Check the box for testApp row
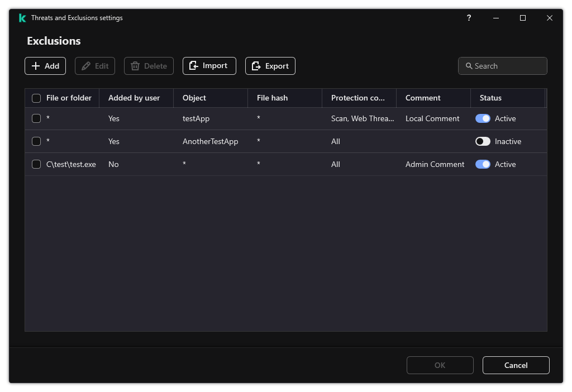572x392 pixels. [36, 118]
